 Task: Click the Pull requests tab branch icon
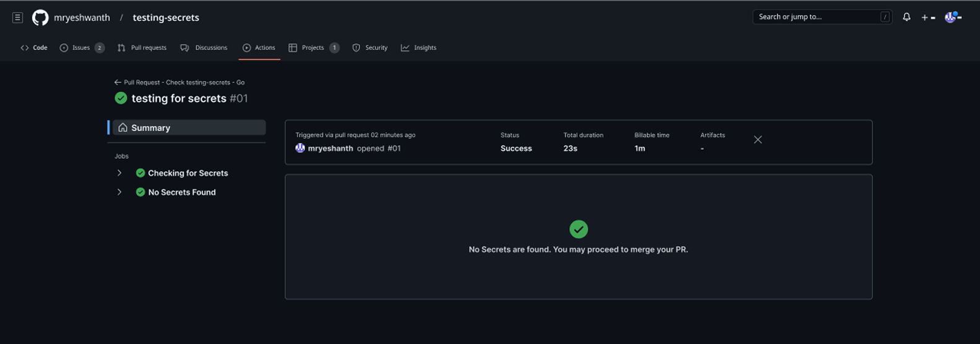coord(121,48)
